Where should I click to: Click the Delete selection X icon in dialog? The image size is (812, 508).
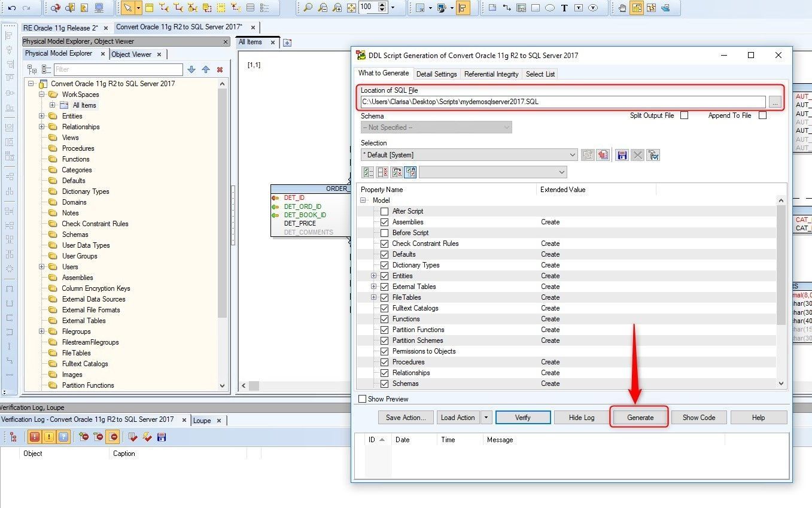tap(638, 155)
